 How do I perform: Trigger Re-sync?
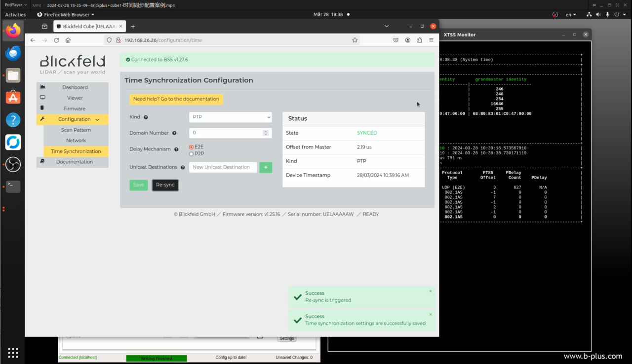(x=165, y=185)
